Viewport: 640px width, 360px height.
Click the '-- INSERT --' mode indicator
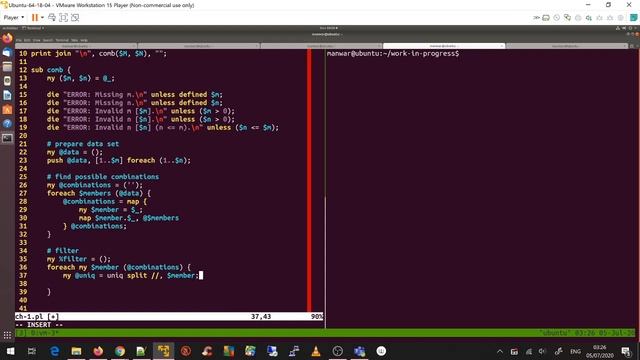39,325
